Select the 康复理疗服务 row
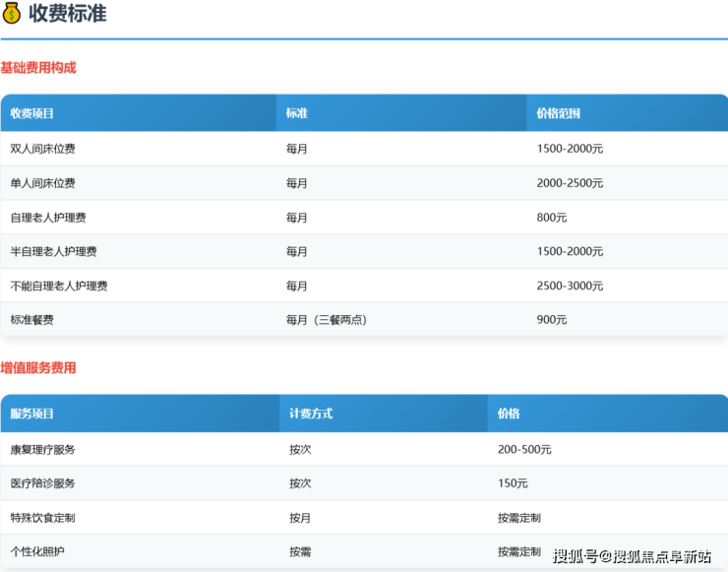The height and width of the screenshot is (572, 728). tap(43, 449)
